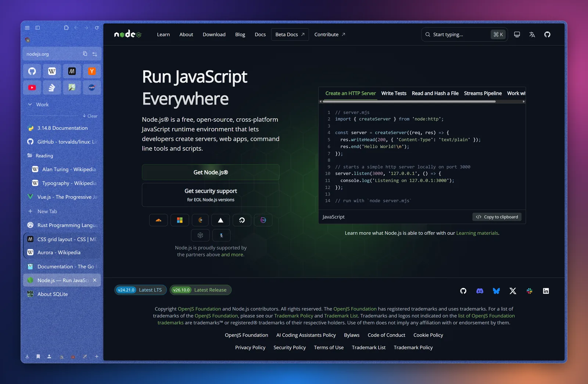Copy code snippet to clipboard
This screenshot has height=384, width=588.
coord(497,217)
